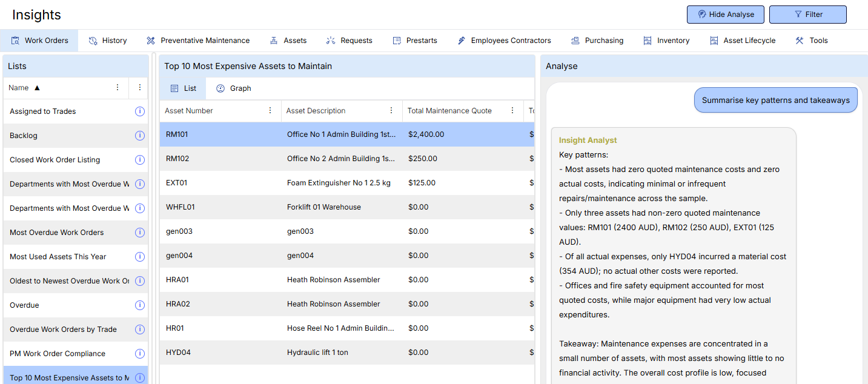Click info icon beside Overdue list
The width and height of the screenshot is (868, 384).
click(x=139, y=305)
